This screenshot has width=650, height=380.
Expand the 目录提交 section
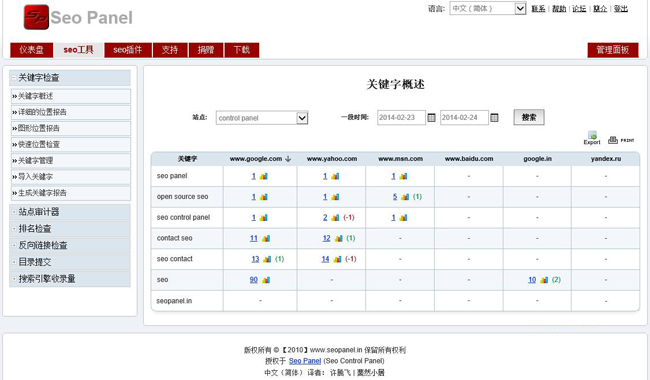point(70,262)
